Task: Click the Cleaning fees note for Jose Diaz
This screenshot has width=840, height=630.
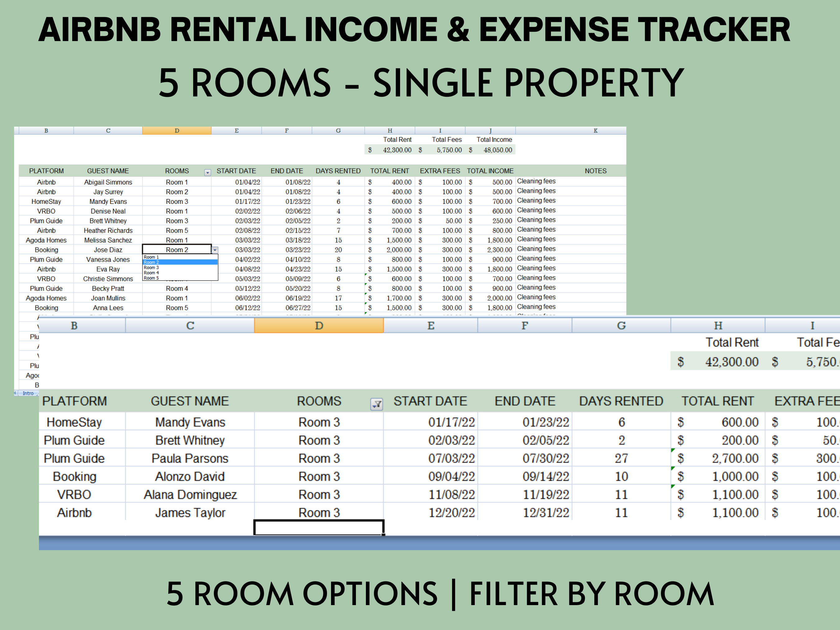Action: pyautogui.click(x=536, y=249)
